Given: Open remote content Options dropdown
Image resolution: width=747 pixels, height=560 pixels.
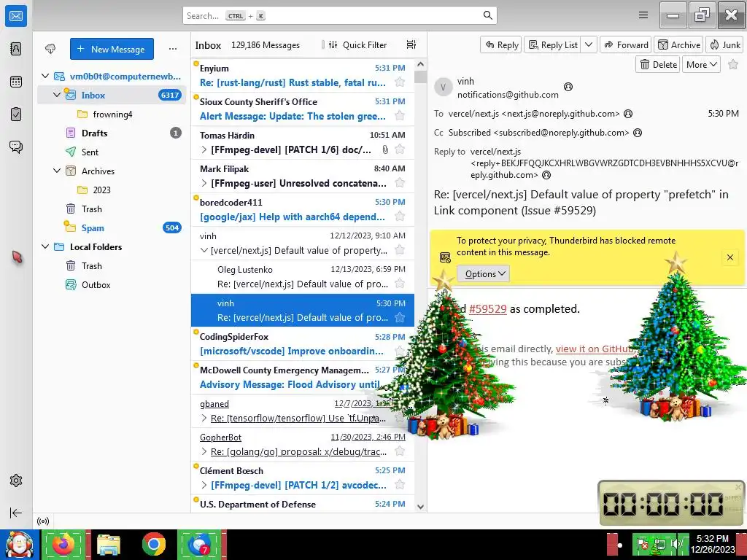Looking at the screenshot, I should coord(483,274).
